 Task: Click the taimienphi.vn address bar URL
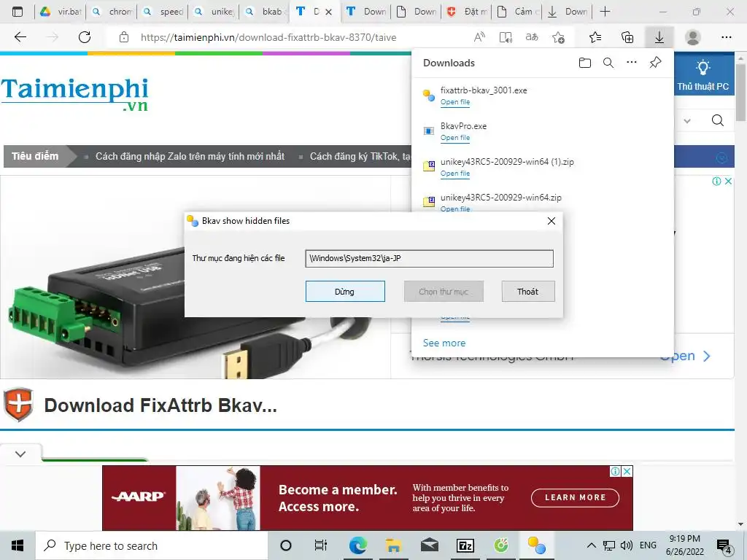pyautogui.click(x=268, y=37)
